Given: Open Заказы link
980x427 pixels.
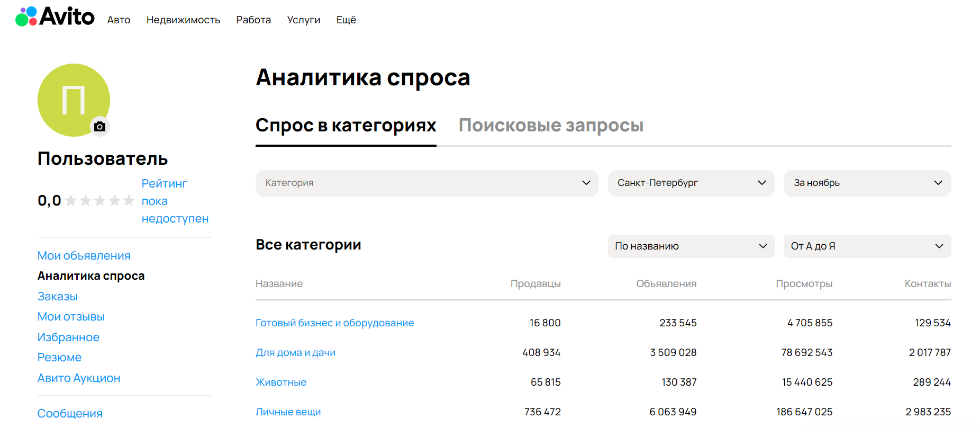Looking at the screenshot, I should click(57, 296).
